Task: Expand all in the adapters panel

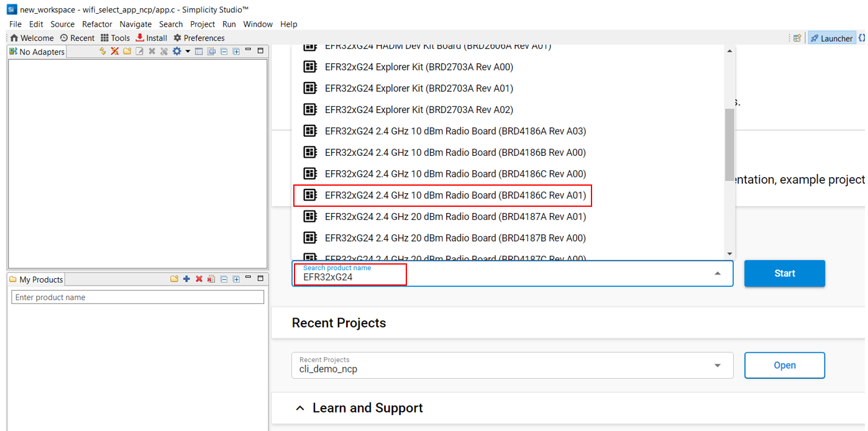Action: [x=236, y=52]
